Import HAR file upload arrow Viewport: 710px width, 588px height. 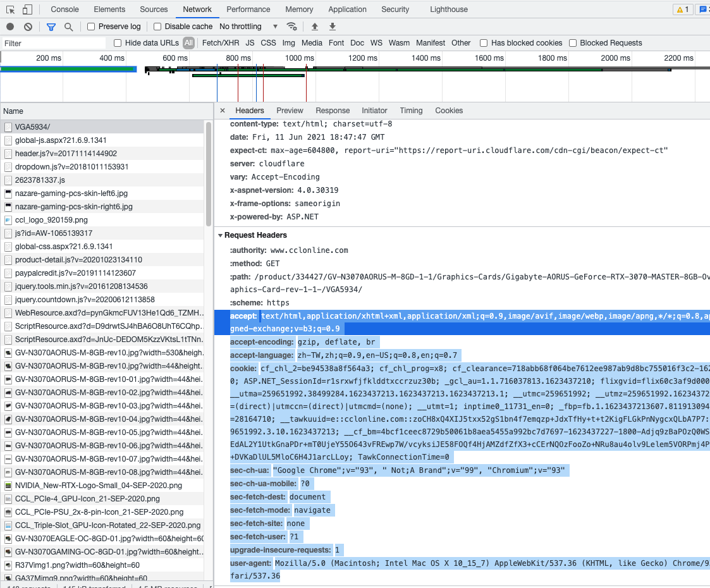(x=315, y=27)
